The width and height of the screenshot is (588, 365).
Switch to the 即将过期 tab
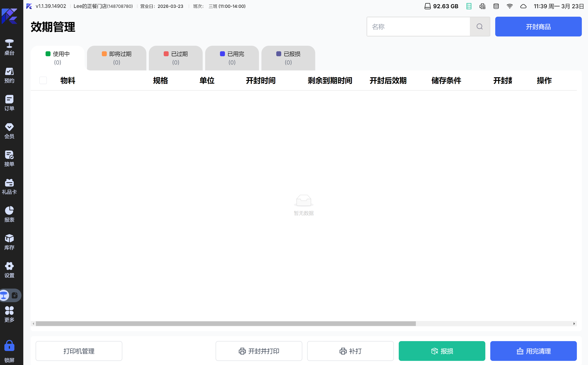(x=117, y=58)
